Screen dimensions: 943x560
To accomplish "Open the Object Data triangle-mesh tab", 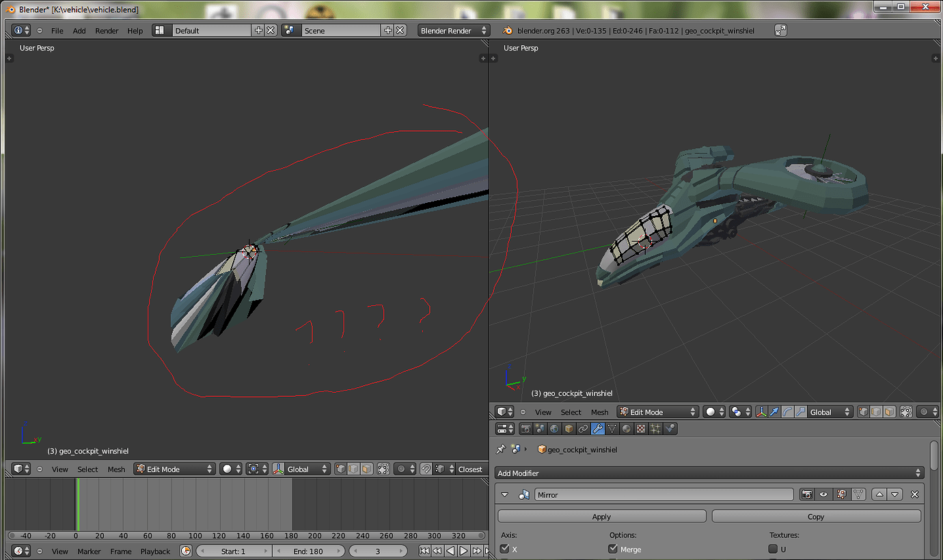I will [x=612, y=429].
